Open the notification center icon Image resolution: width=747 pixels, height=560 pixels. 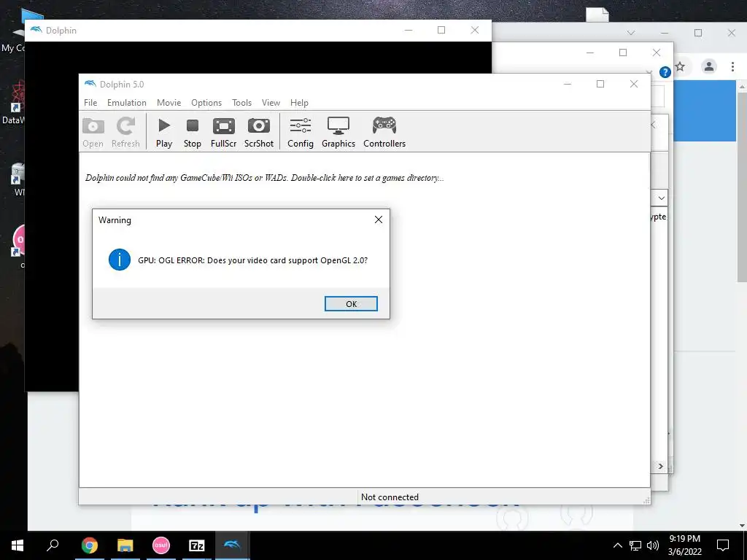click(723, 545)
